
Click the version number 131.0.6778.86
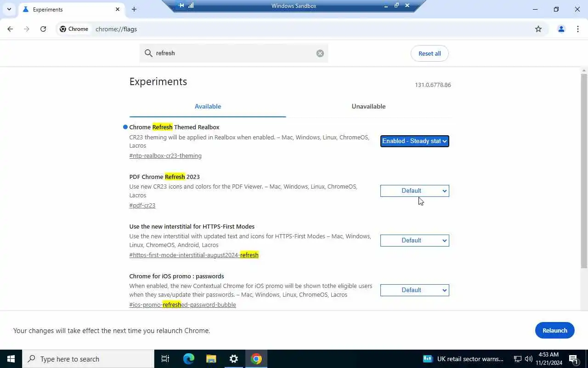coord(433,85)
